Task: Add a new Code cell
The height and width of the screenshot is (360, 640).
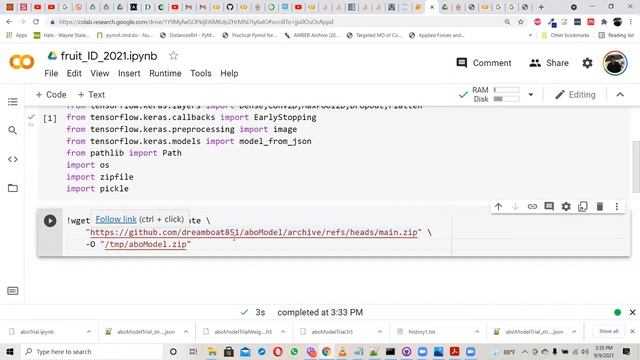Action: pos(51,95)
